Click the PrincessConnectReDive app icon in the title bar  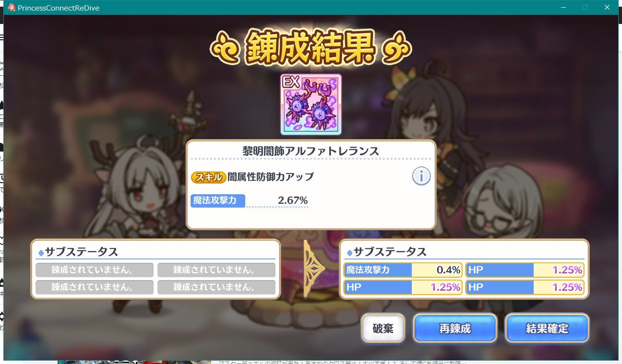tap(12, 8)
